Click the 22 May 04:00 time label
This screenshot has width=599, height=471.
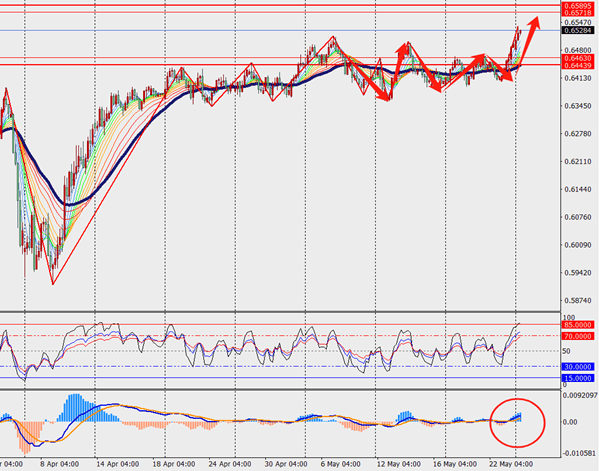coord(511,464)
